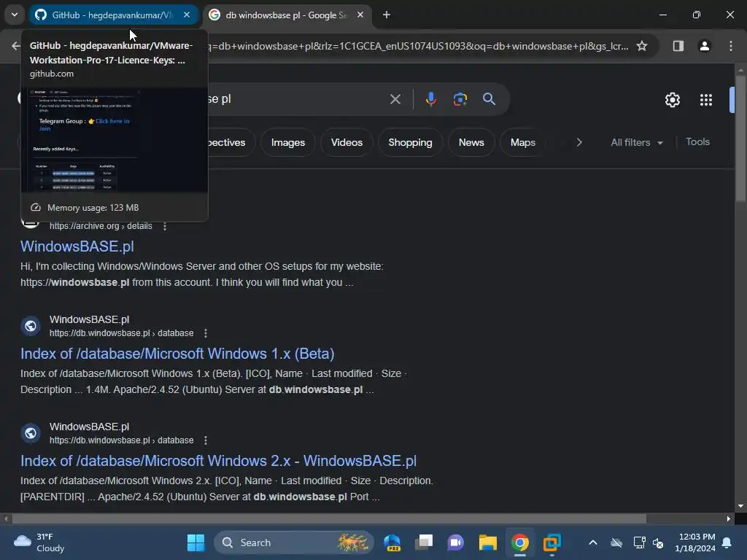Image resolution: width=747 pixels, height=560 pixels.
Task: Click the taskbar Search box
Action: click(294, 542)
